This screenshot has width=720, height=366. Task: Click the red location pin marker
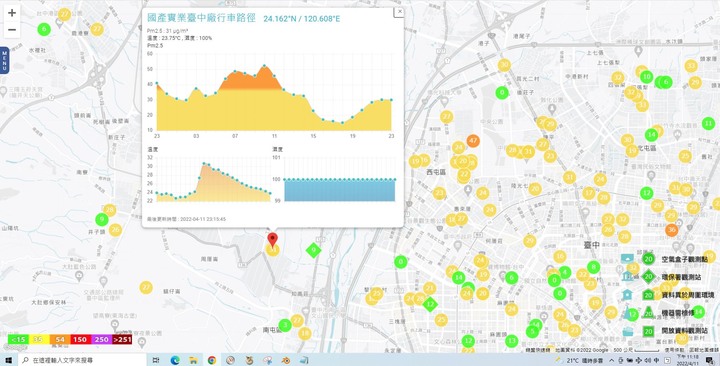pyautogui.click(x=273, y=240)
